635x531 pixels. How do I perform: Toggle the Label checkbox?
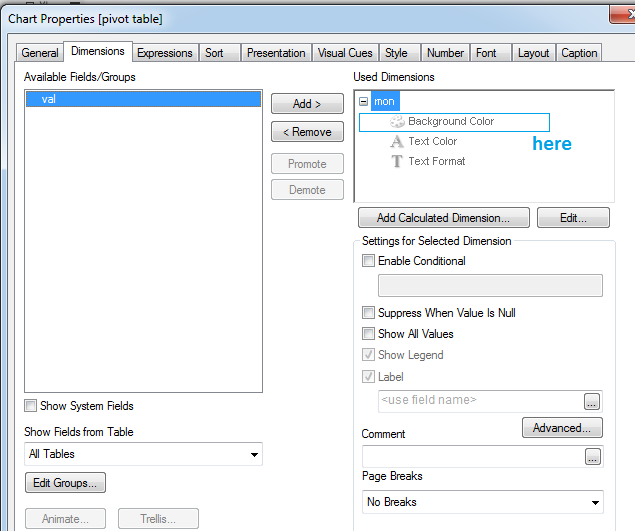point(368,377)
